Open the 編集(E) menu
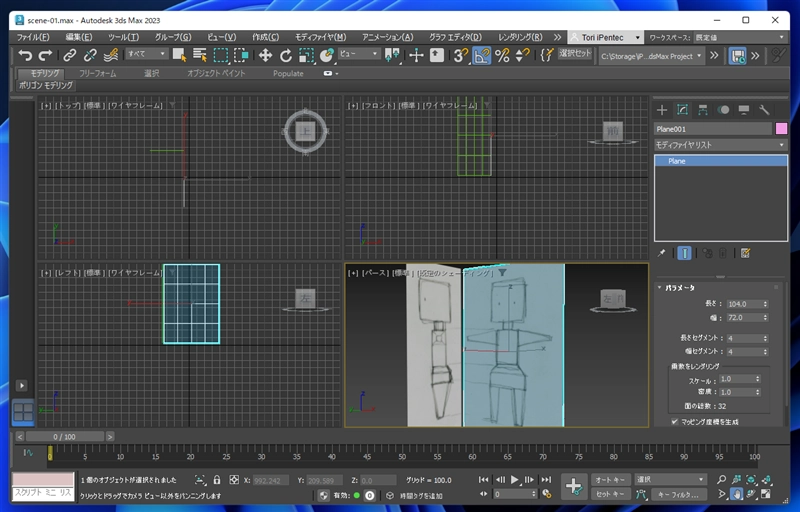This screenshot has height=512, width=800. tap(79, 37)
